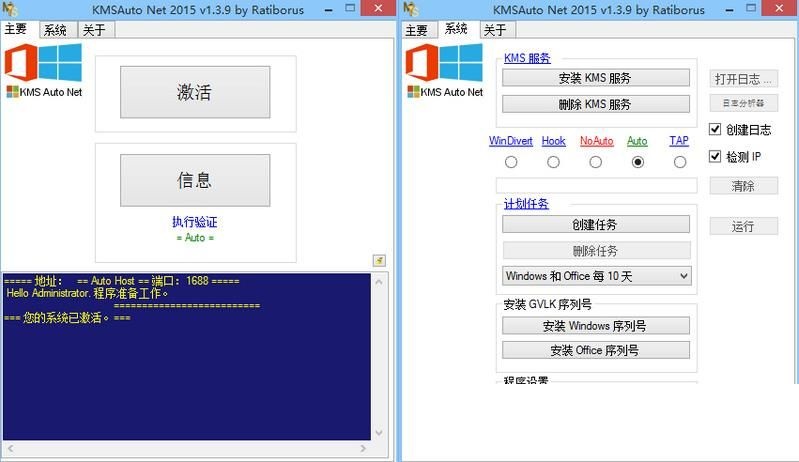The height and width of the screenshot is (462, 799).
Task: Select the NoAuto radio button
Action: (x=595, y=162)
